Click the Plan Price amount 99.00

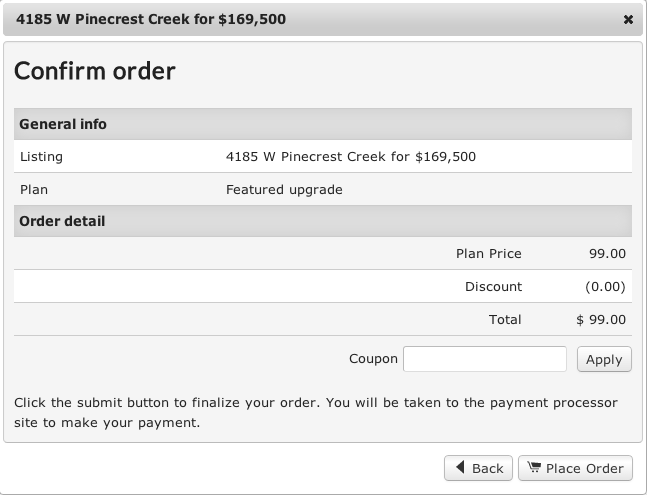(608, 254)
